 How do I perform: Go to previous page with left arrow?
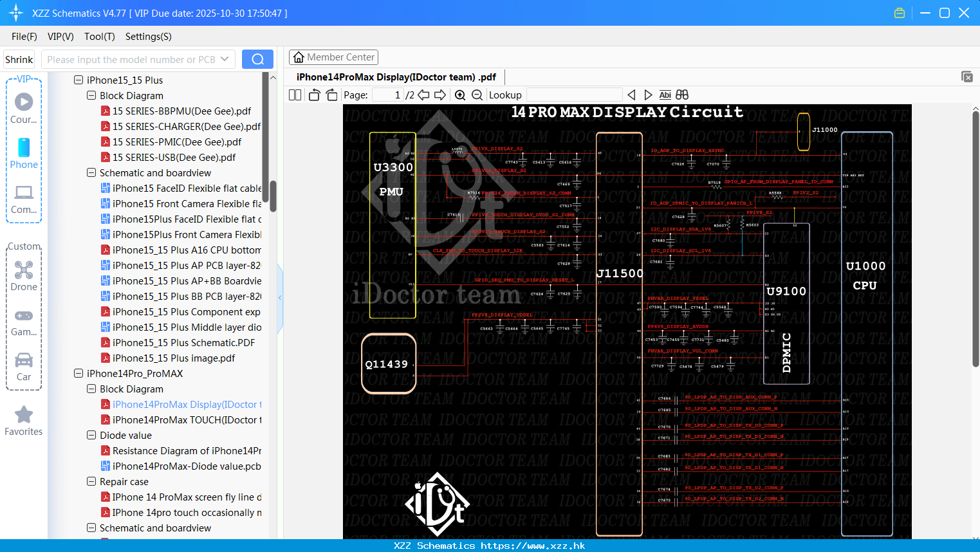(x=423, y=95)
